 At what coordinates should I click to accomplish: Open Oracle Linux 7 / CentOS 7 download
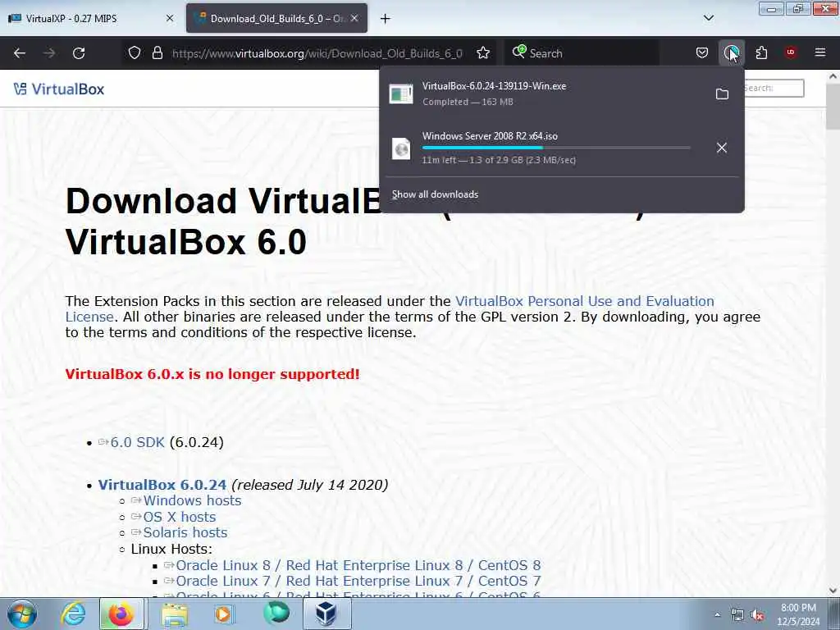coord(358,582)
